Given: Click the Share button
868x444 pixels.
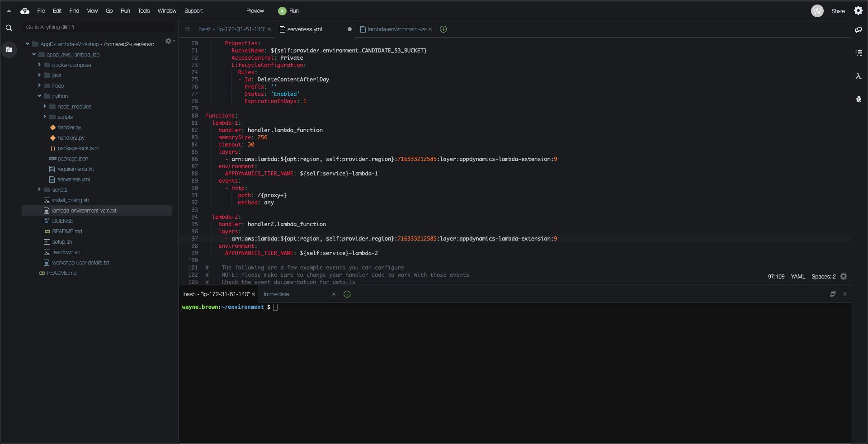Looking at the screenshot, I should tap(838, 11).
